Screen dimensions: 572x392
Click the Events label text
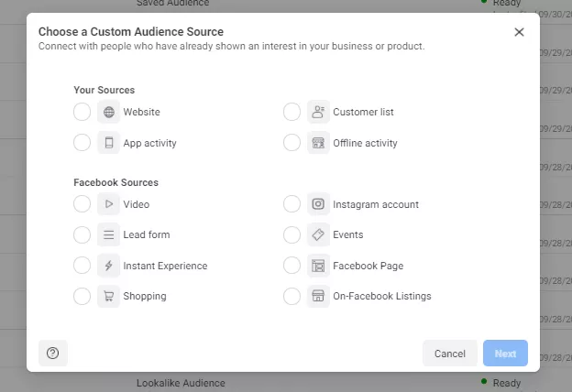click(x=348, y=234)
